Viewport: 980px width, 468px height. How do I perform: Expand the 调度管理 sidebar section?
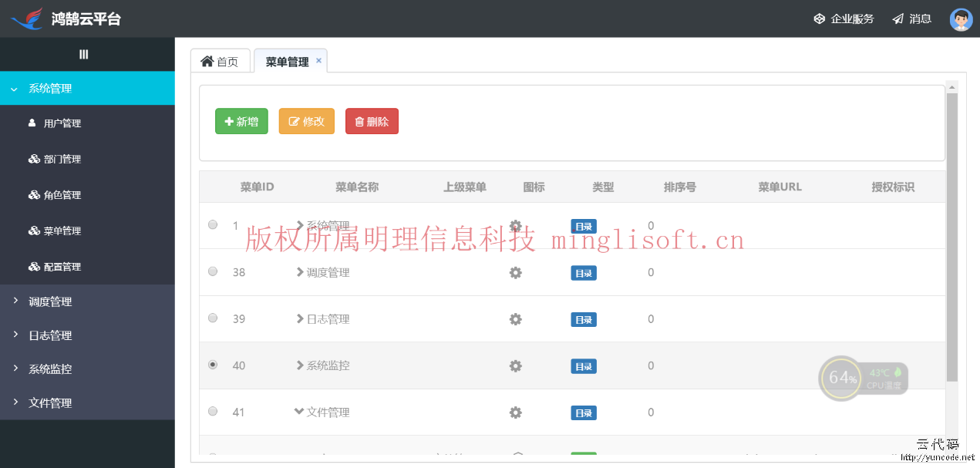coord(87,301)
